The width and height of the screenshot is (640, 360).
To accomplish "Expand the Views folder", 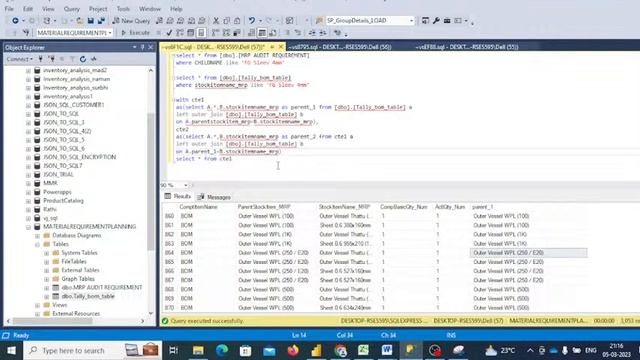I will click(x=37, y=305).
